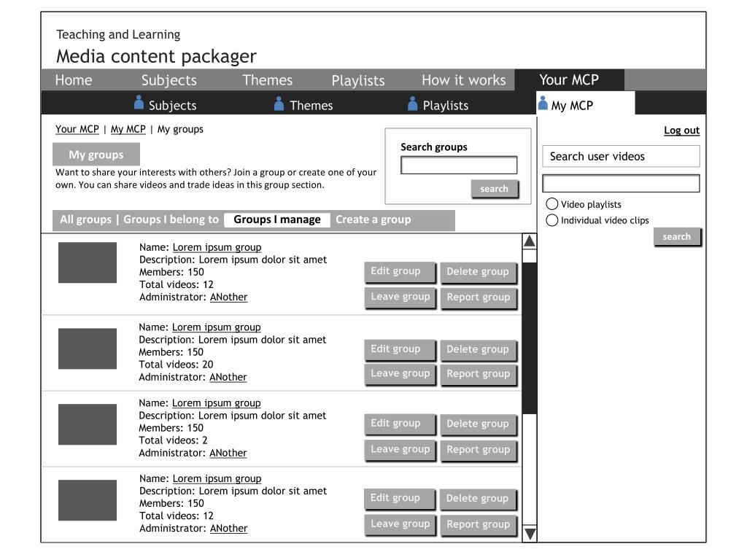Click Leave group for the last group
Screen dimensions: 747x560
click(x=400, y=524)
